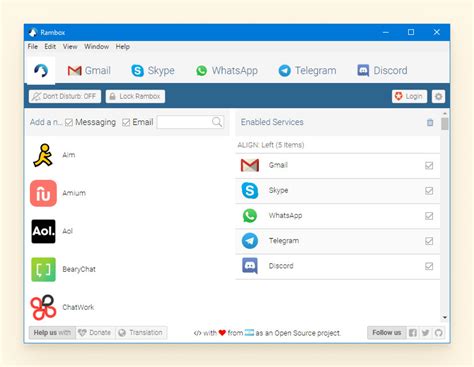Click the Argentina flag icon in footer
Screen dimensions: 474x367
coord(249,332)
